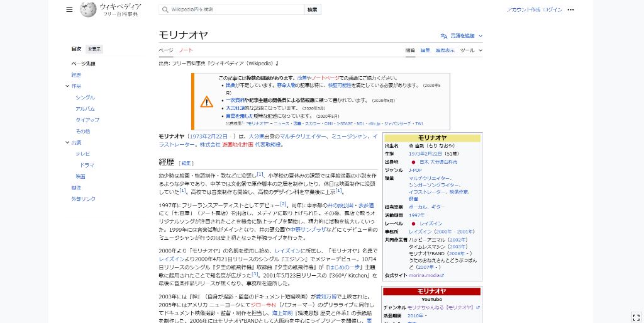The image size is (644, 323).
Task: Open the J-POP genre link in infobox
Action: point(416,170)
